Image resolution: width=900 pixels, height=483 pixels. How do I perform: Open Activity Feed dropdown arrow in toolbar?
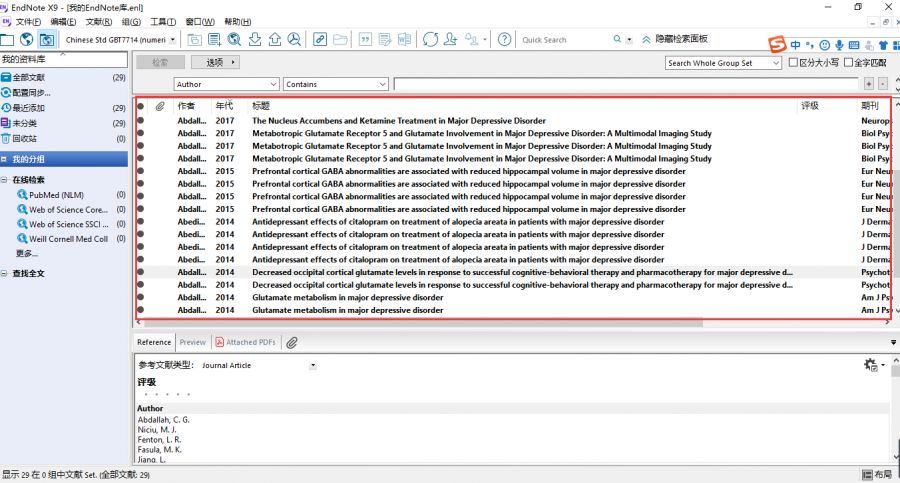[484, 40]
